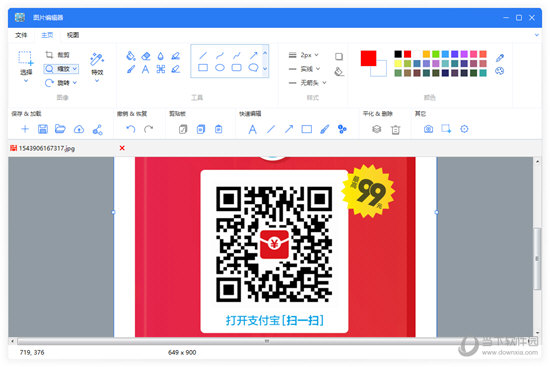Click the add selection region icon
The width and height of the screenshot is (550, 367).
click(446, 129)
